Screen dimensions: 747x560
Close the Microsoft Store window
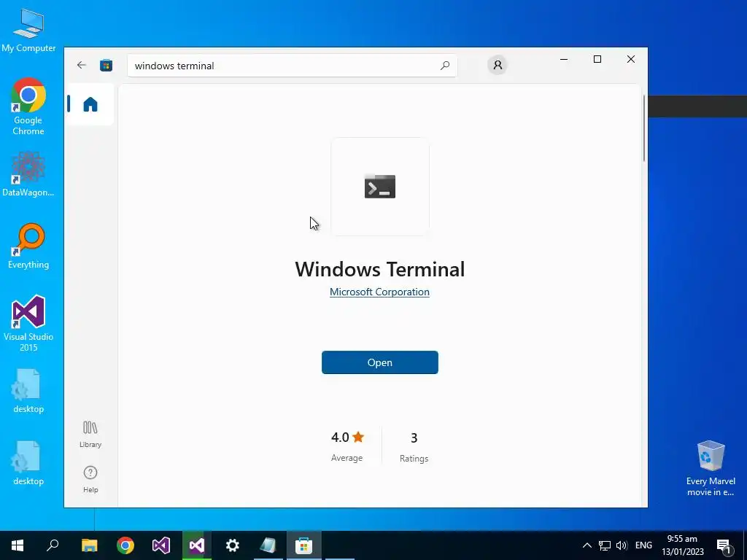(631, 59)
